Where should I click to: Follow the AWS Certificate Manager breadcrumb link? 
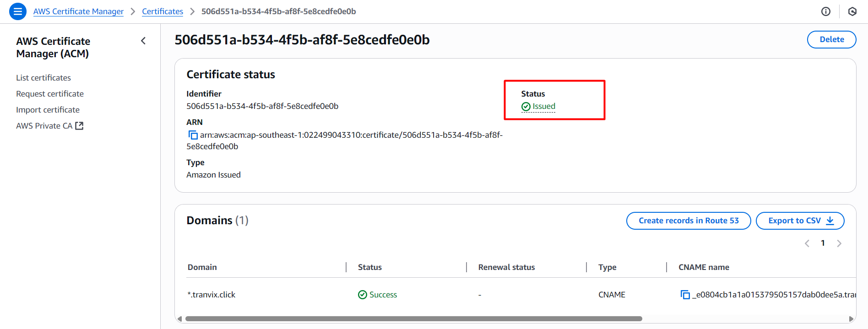coord(78,11)
